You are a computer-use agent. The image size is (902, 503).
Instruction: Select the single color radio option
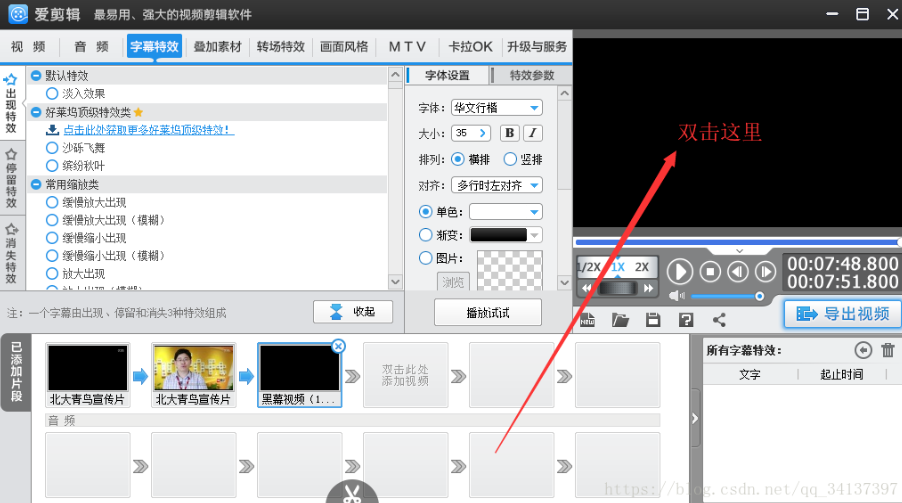point(425,212)
